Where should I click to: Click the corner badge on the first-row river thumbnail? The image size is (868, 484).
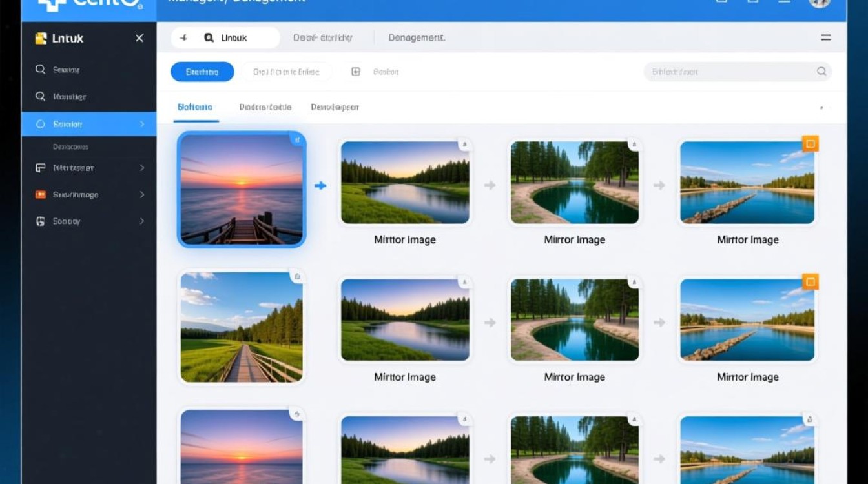[464, 145]
